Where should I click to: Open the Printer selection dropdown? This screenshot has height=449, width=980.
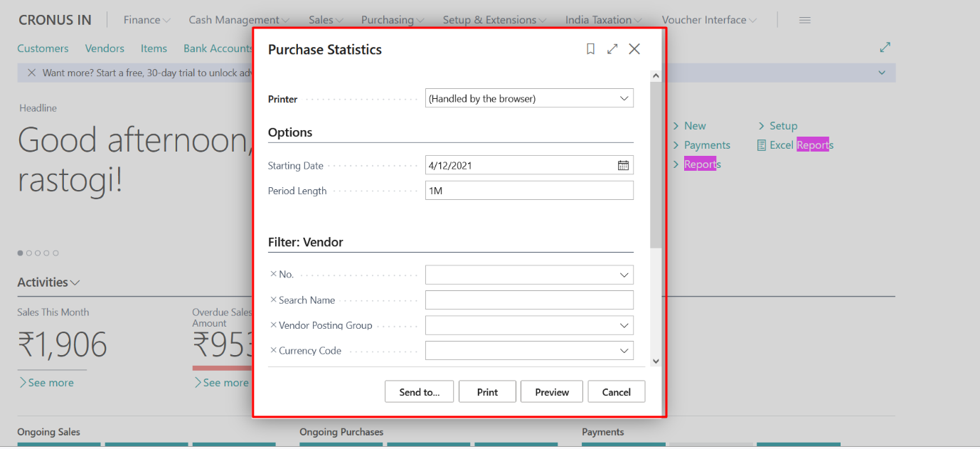(x=624, y=97)
